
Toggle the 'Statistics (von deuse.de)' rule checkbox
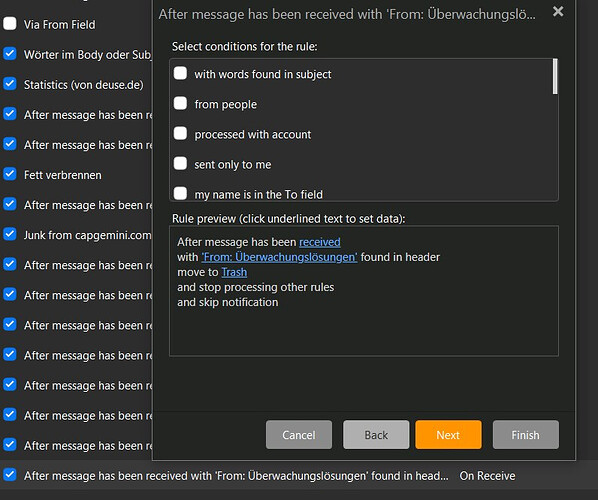10,84
